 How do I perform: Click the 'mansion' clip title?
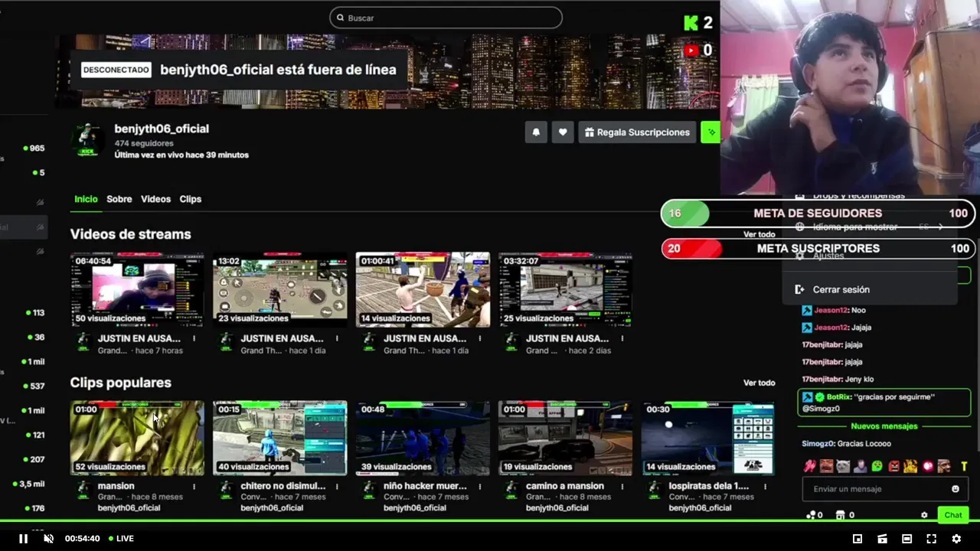pos(116,486)
